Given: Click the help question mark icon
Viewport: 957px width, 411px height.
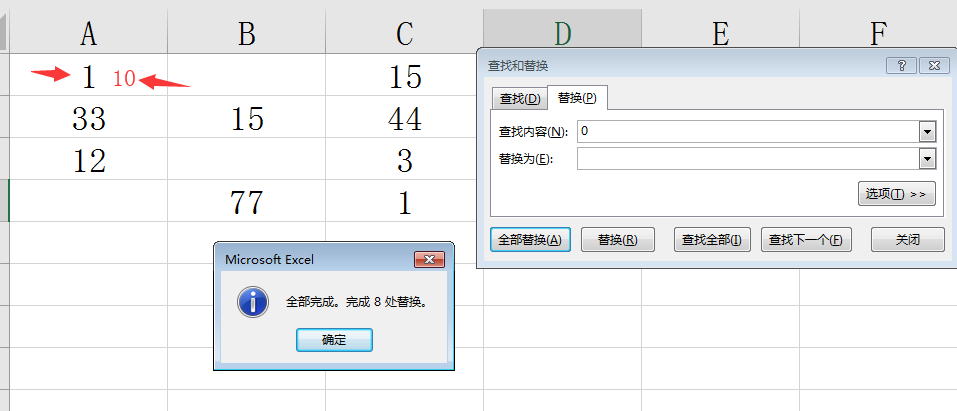Looking at the screenshot, I should [901, 65].
